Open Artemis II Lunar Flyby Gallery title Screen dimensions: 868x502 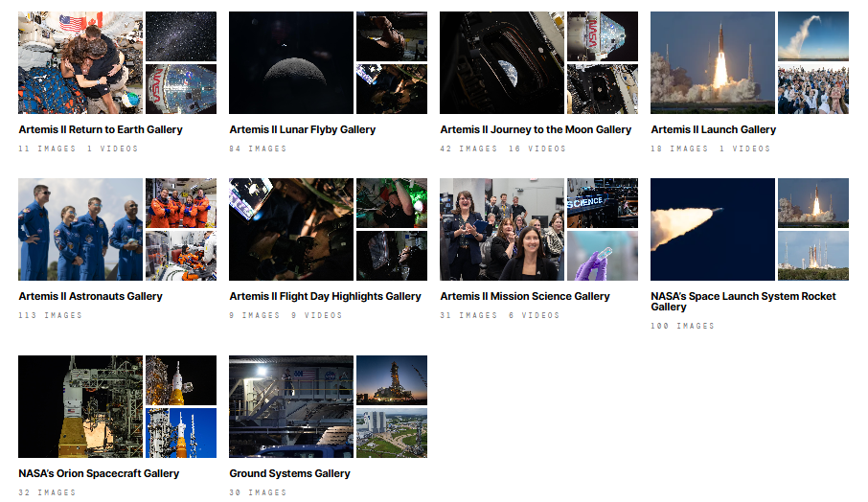[302, 129]
